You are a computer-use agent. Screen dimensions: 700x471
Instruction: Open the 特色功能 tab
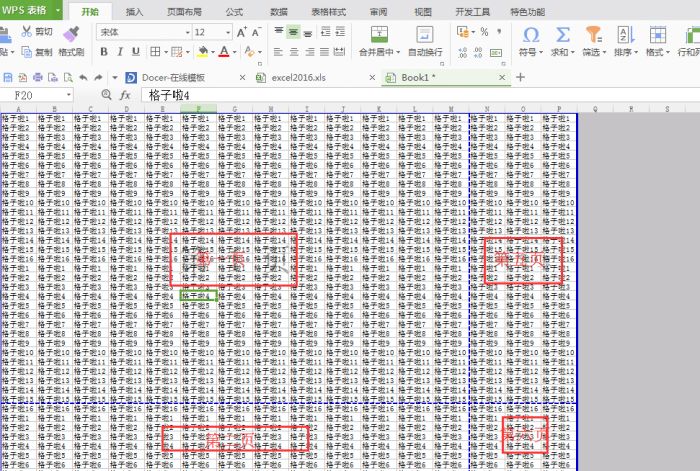(528, 12)
